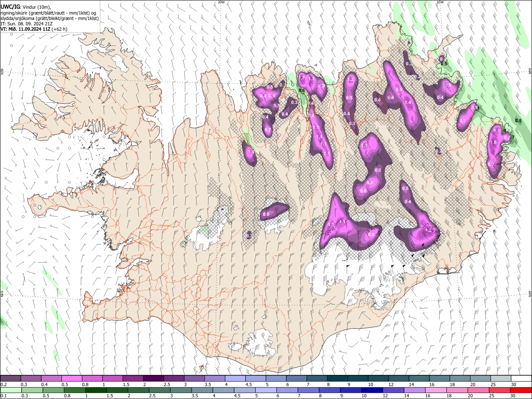Select the upper legend swatch labeled 0.8
Viewport: 532px width, 399px height.
92,379
